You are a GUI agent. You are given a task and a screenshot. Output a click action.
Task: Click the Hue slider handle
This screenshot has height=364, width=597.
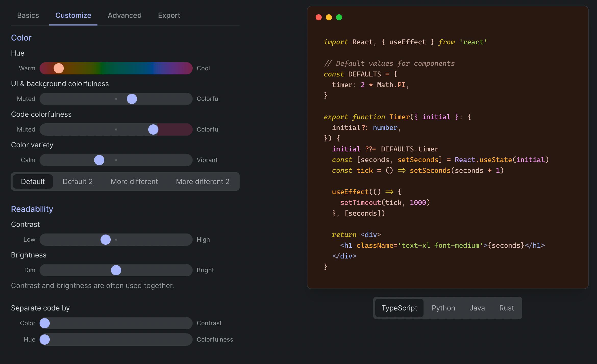[x=59, y=68]
